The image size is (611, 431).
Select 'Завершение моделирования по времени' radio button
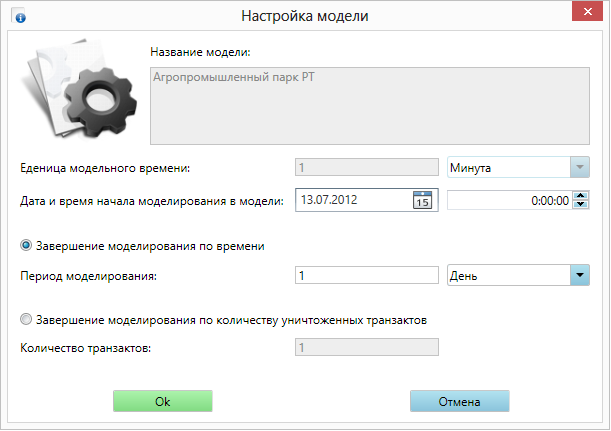26,246
